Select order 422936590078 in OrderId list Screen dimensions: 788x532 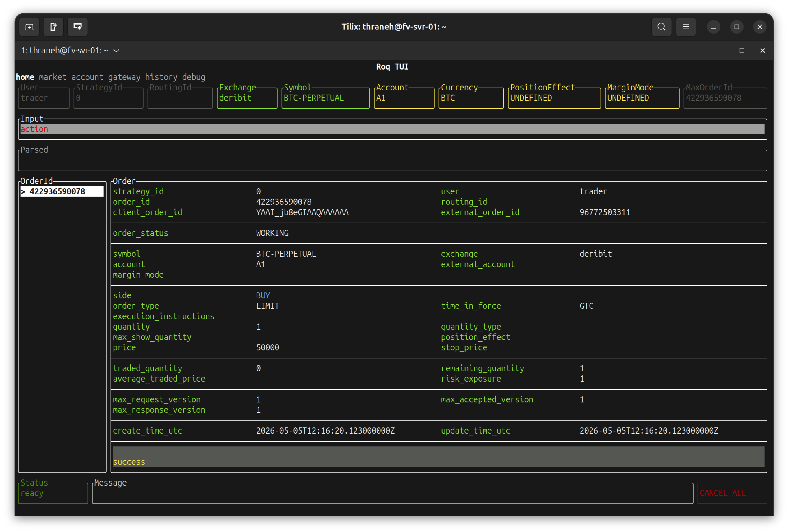[62, 191]
